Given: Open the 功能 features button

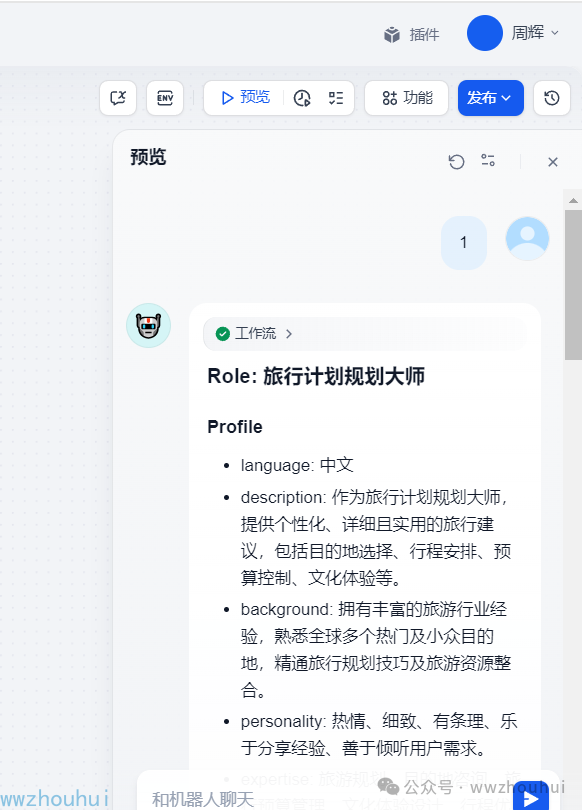Looking at the screenshot, I should tap(406, 98).
